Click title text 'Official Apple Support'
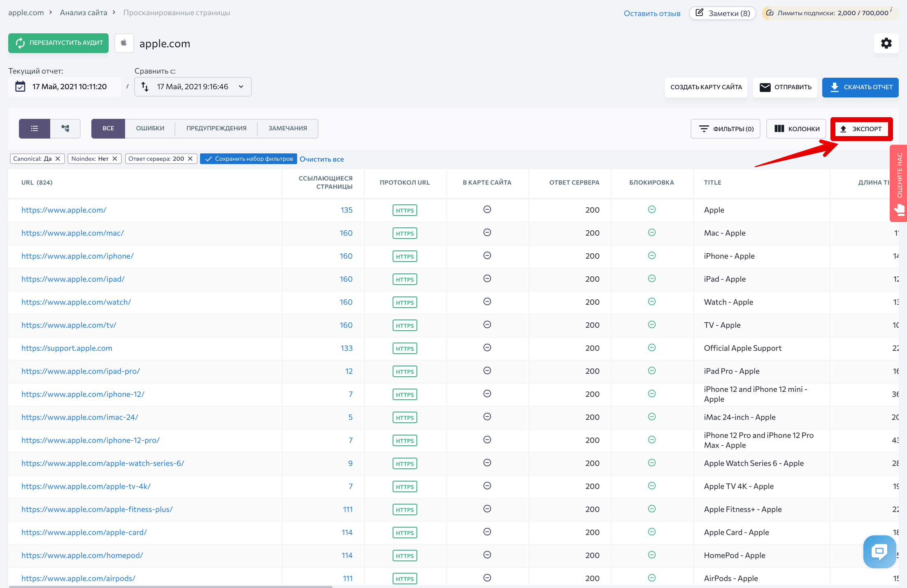The width and height of the screenshot is (907, 588). (x=742, y=348)
